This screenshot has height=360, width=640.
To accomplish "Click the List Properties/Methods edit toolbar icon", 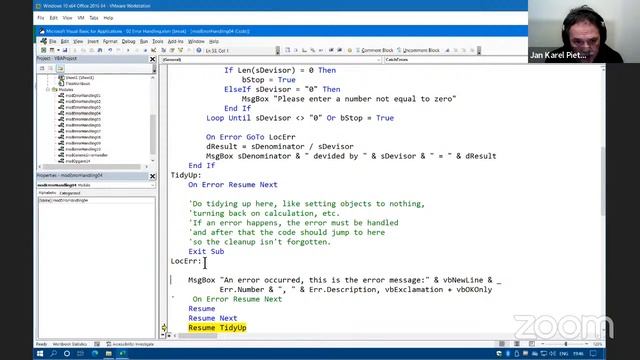I will click(287, 50).
